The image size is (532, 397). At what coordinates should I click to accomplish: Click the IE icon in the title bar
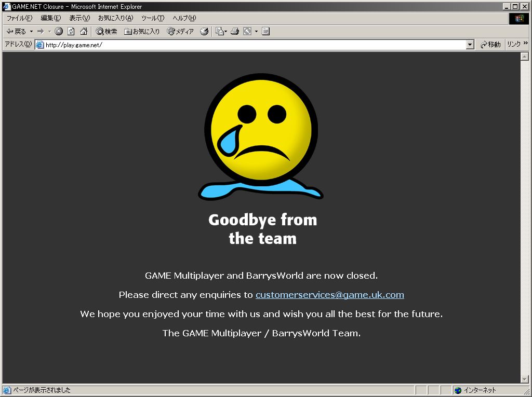click(7, 6)
